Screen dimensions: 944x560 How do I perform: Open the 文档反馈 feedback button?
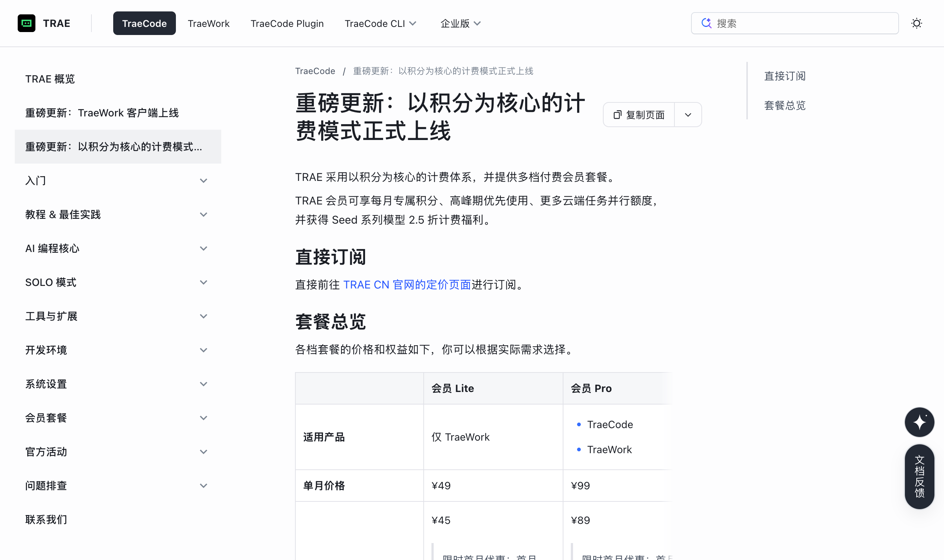tap(919, 476)
